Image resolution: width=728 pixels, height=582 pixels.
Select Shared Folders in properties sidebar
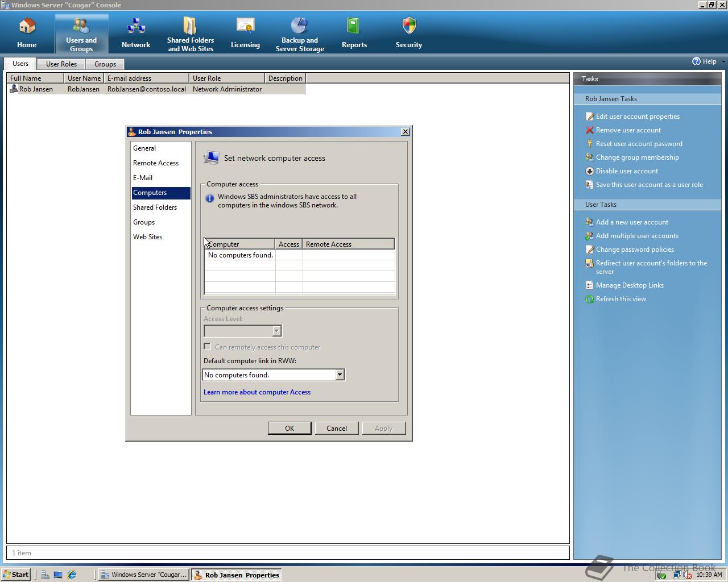161,207
